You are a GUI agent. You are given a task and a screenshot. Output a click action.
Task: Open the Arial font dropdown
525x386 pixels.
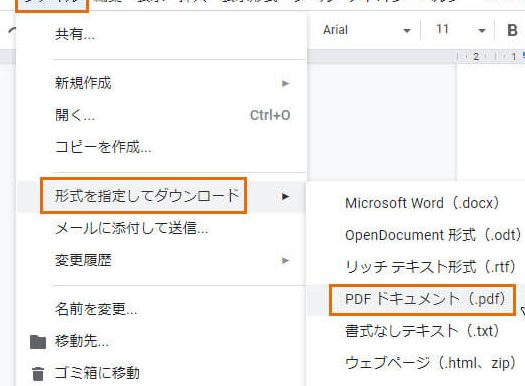(366, 30)
